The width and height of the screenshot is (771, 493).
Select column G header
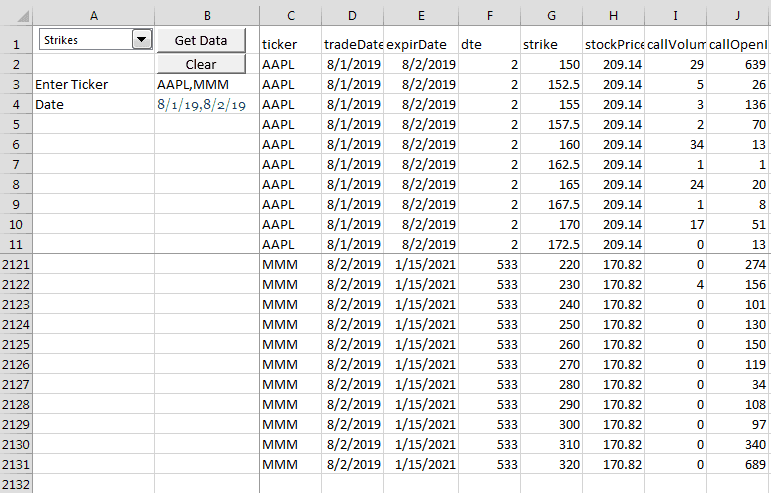551,16
